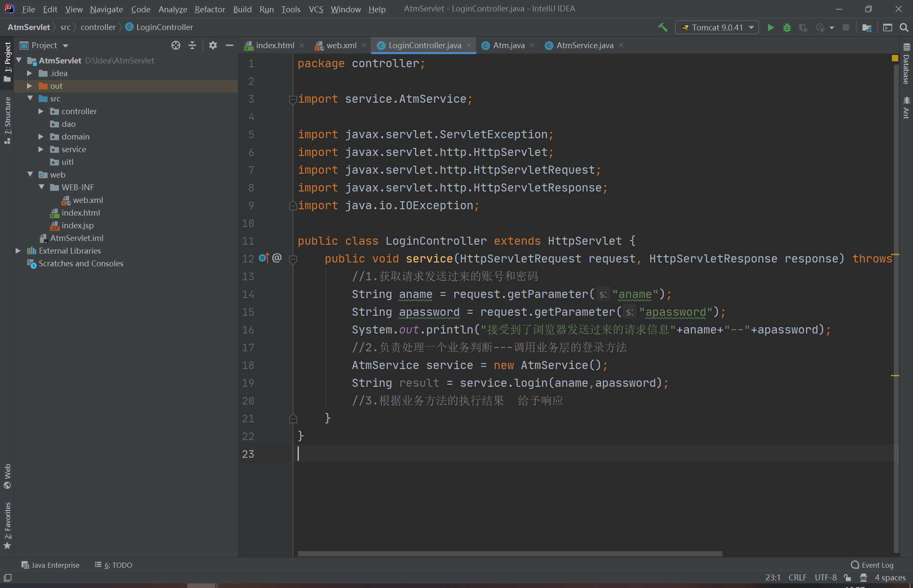Fold the import block at line 3
913x588 pixels.
(293, 99)
